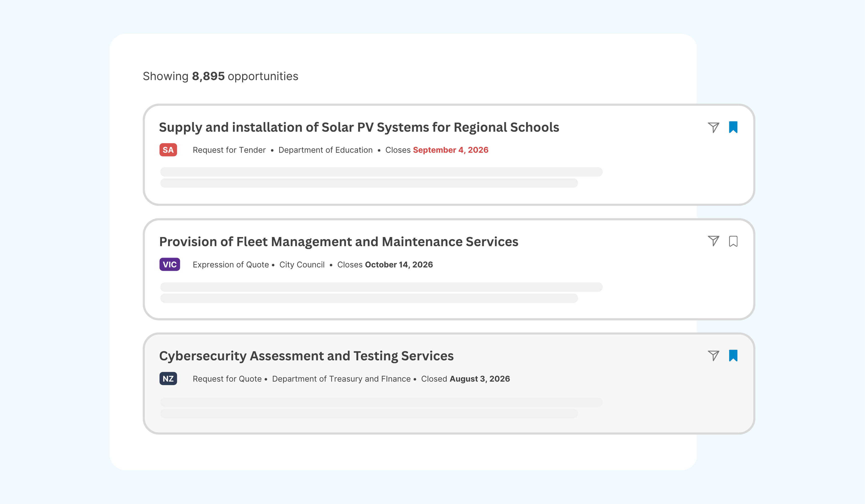Click the '8,895' opportunities count
The height and width of the screenshot is (504, 865).
tap(208, 76)
